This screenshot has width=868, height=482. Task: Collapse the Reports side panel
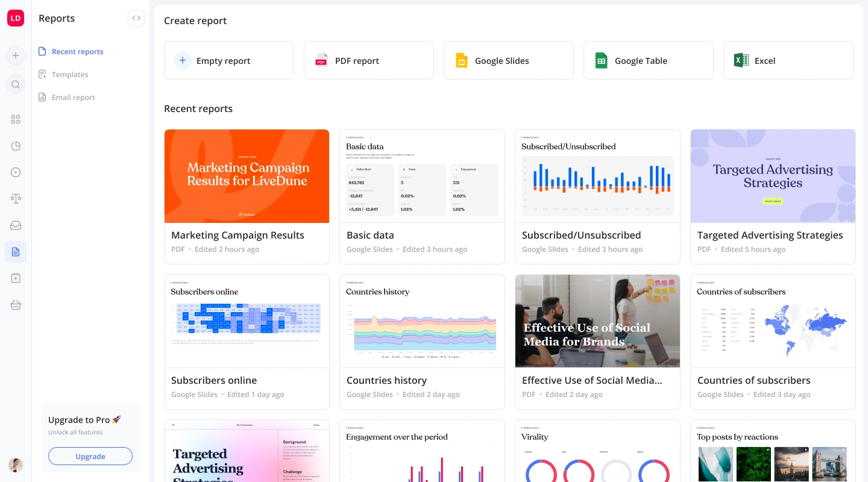[136, 18]
